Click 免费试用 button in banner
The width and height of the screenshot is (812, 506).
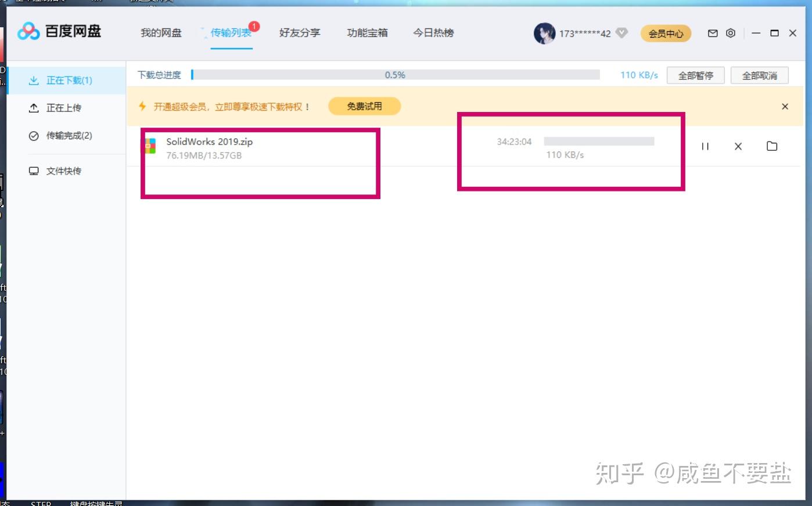coord(365,106)
